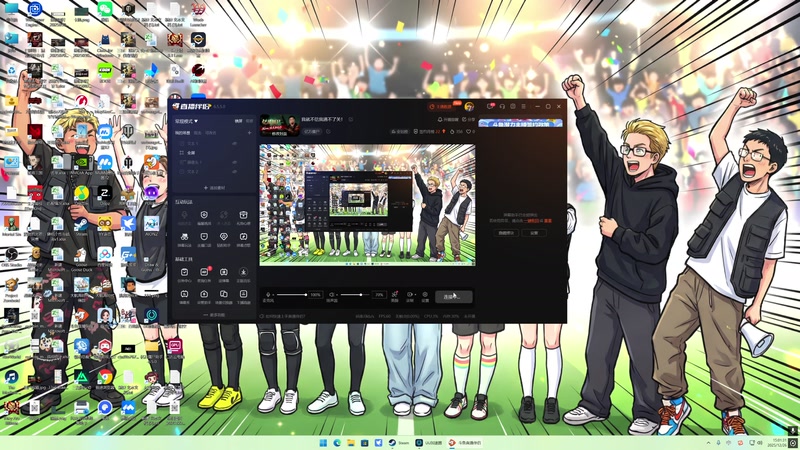Adjust the speaker volume slider
Image resolution: width=800 pixels, height=450 pixels.
[x=355, y=295]
